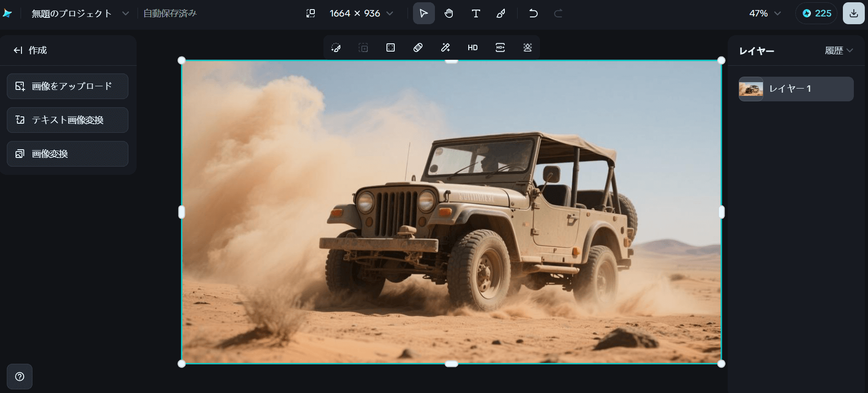Click the right edge middle handle
The image size is (868, 393).
722,212
